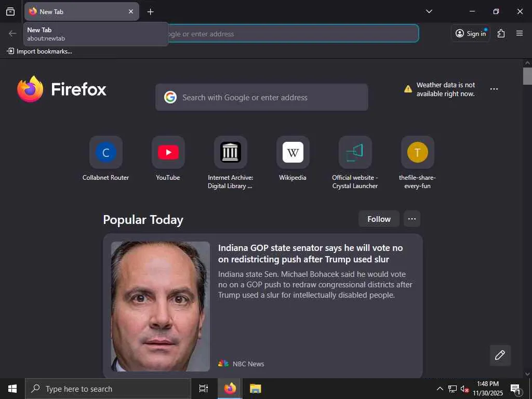Open the taskbar clock and date
This screenshot has height=399, width=532.
[x=488, y=389]
